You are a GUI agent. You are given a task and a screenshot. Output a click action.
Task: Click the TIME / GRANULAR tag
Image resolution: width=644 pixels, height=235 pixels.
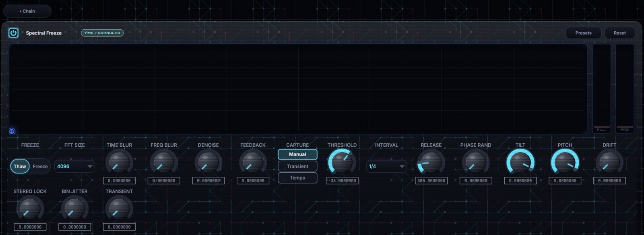coord(102,33)
